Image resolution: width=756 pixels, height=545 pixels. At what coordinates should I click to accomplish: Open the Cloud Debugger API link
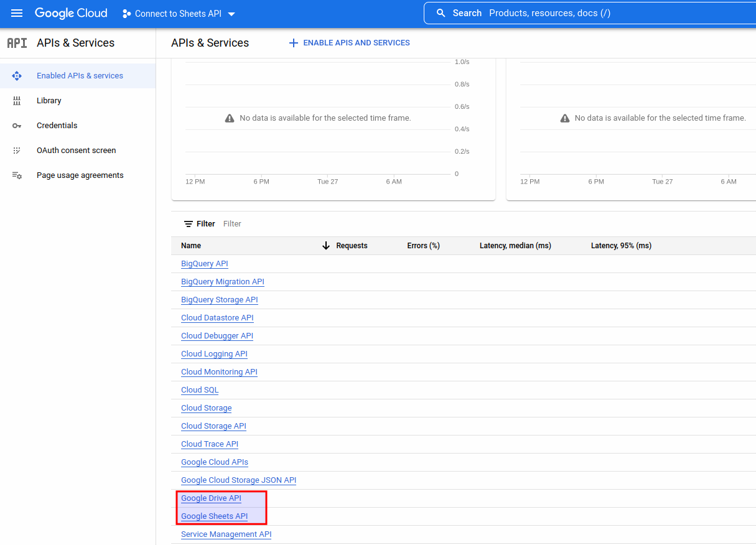pyautogui.click(x=217, y=336)
